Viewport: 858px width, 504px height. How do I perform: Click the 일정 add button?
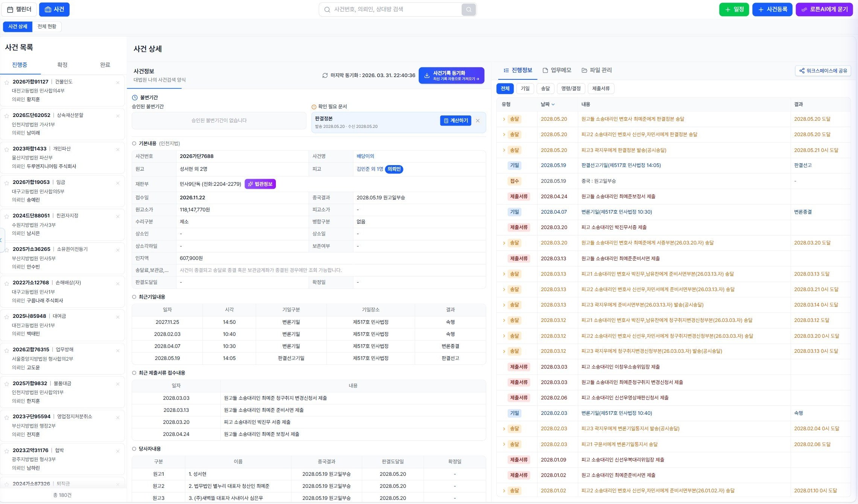[x=734, y=9]
